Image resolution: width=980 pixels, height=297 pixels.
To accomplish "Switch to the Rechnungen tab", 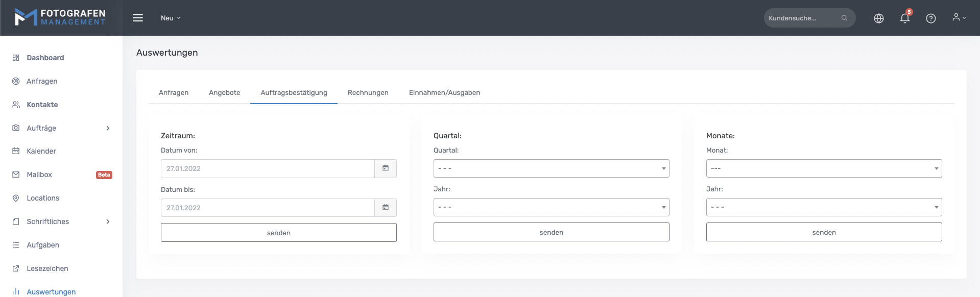I will [368, 92].
